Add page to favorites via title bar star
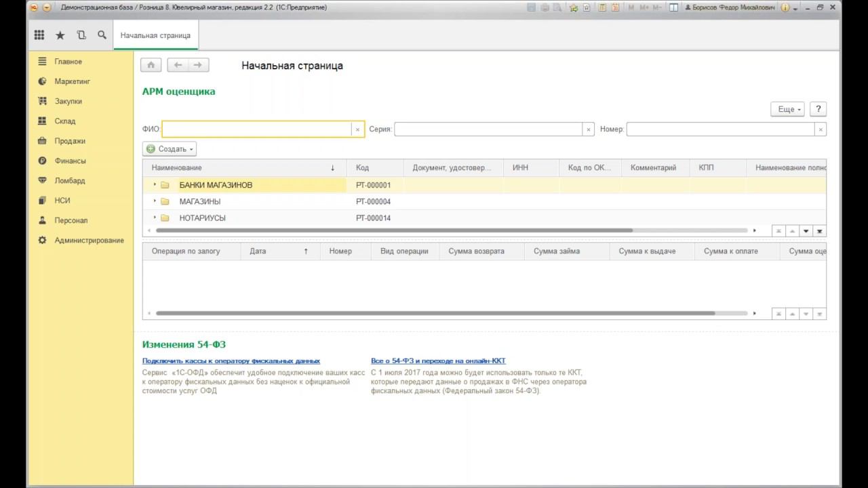Screen dimensions: 868x488 pos(574,7)
